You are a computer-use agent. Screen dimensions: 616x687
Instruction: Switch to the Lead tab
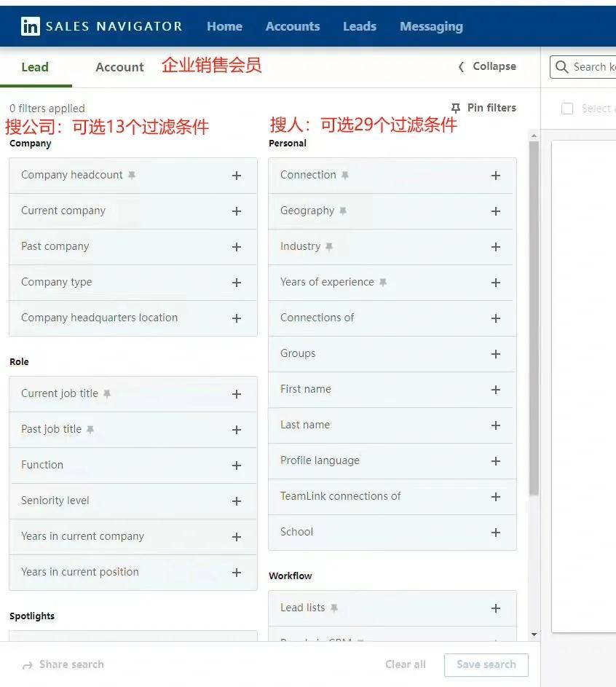pyautogui.click(x=35, y=67)
